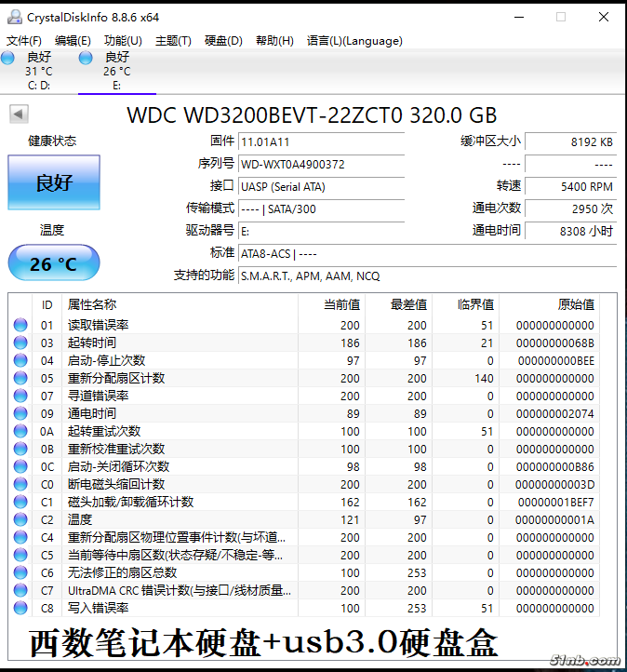This screenshot has height=672, width=627.
Task: Switch to the C: D: disk tab
Action: pyautogui.click(x=39, y=72)
